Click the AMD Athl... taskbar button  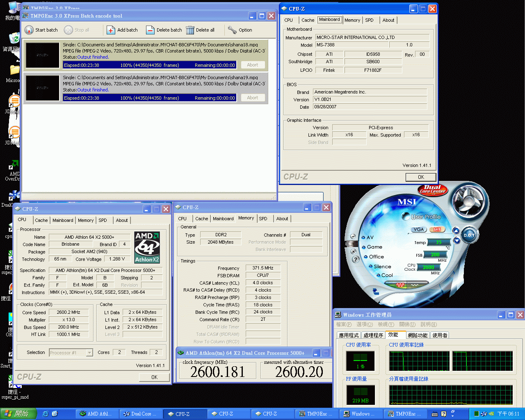(97, 414)
